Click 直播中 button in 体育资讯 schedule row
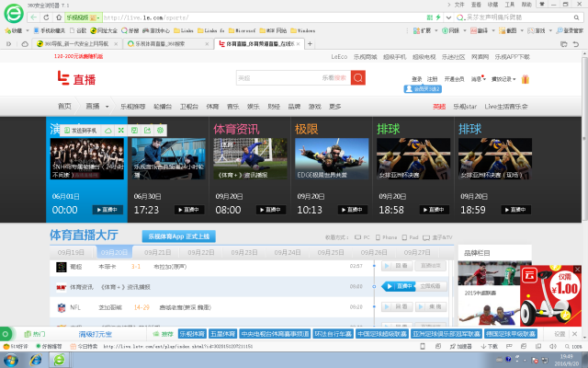588x368 pixels. [x=399, y=286]
